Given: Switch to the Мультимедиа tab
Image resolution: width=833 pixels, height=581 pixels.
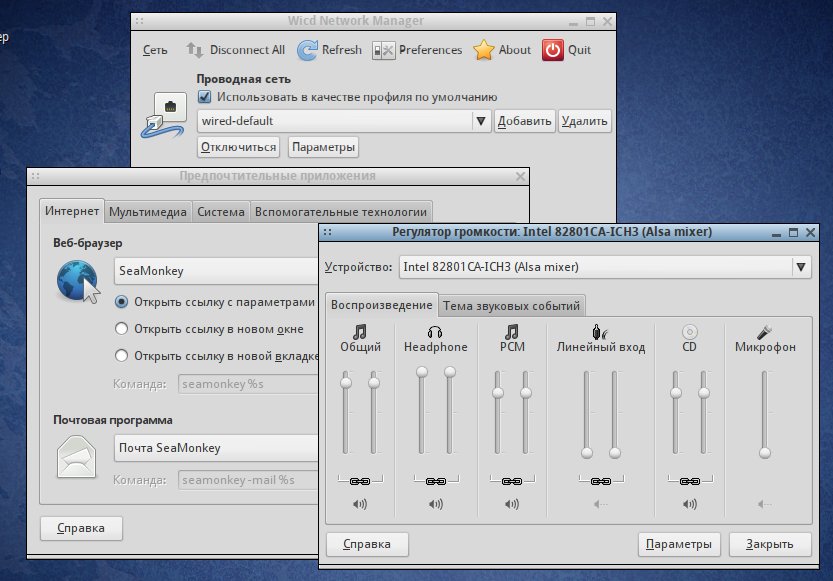Looking at the screenshot, I should [x=148, y=212].
